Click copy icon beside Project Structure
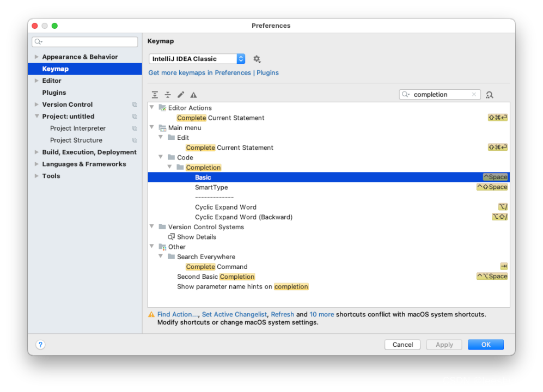 click(x=135, y=140)
